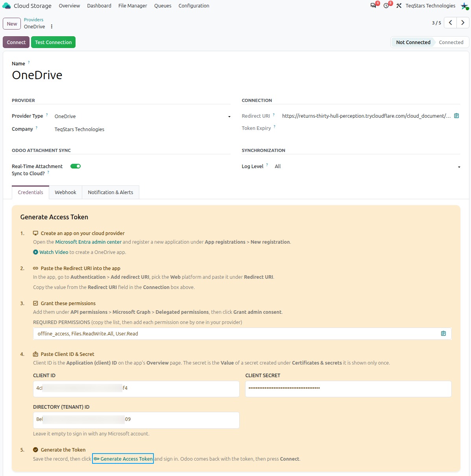Screen dimensions: 471x476
Task: Open the File Manager menu
Action: (x=133, y=6)
